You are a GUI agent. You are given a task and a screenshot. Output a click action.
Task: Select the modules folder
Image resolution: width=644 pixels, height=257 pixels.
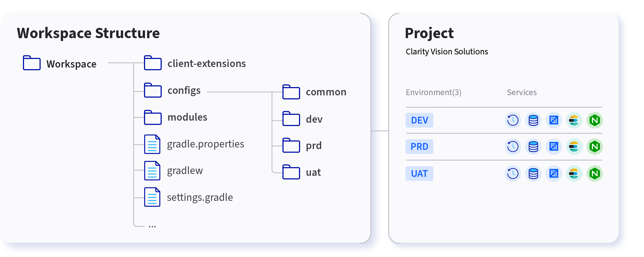[176, 118]
